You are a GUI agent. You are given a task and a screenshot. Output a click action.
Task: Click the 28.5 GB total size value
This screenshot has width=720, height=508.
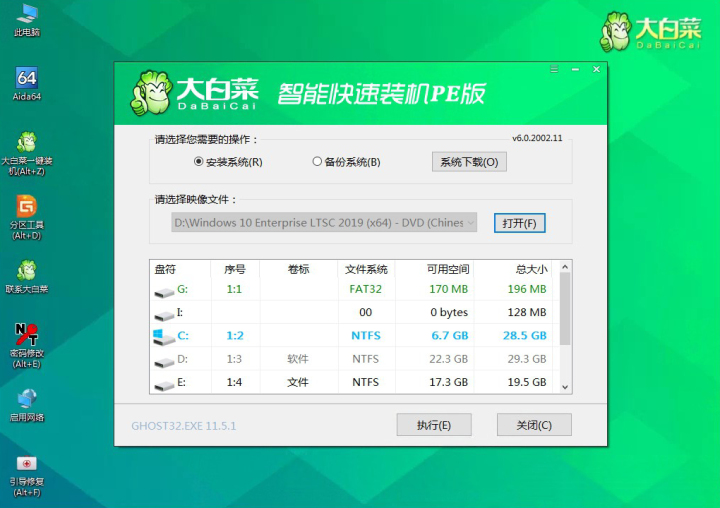525,336
